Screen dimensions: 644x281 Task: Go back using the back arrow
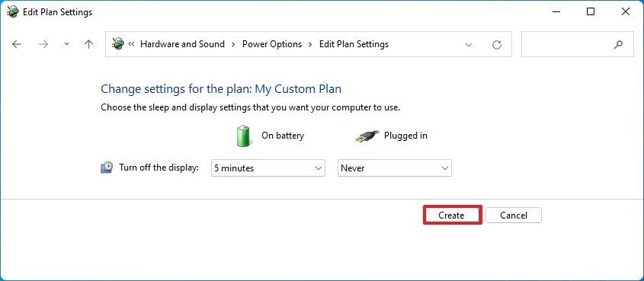[17, 44]
